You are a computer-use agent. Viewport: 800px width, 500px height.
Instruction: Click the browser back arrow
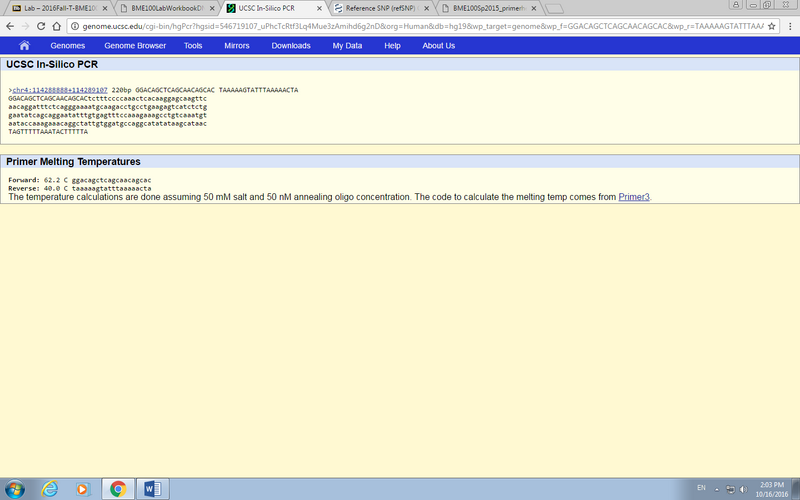pyautogui.click(x=10, y=25)
